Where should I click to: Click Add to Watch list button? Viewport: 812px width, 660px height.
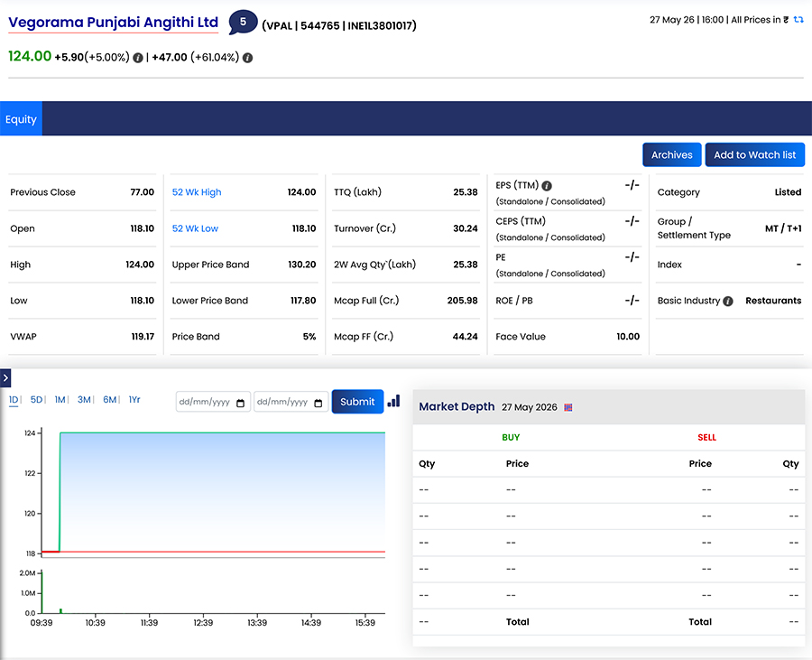pyautogui.click(x=754, y=155)
